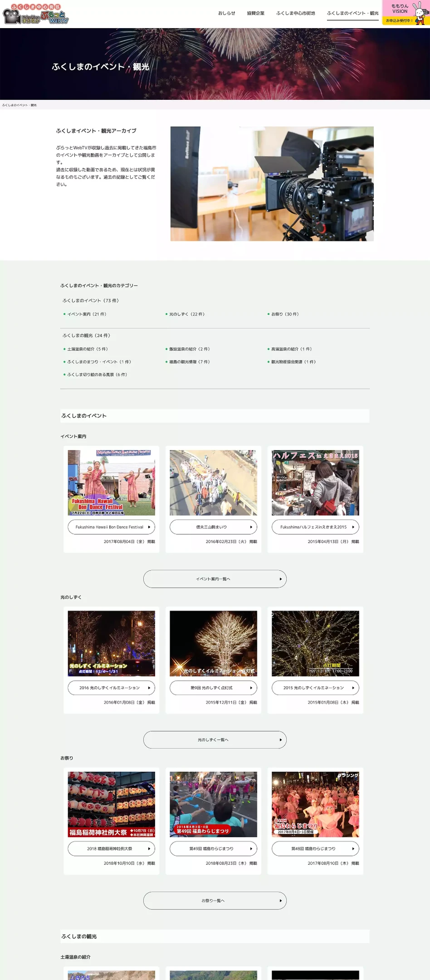
Task: Open the お祭り（30件）category link
Action: tap(285, 314)
